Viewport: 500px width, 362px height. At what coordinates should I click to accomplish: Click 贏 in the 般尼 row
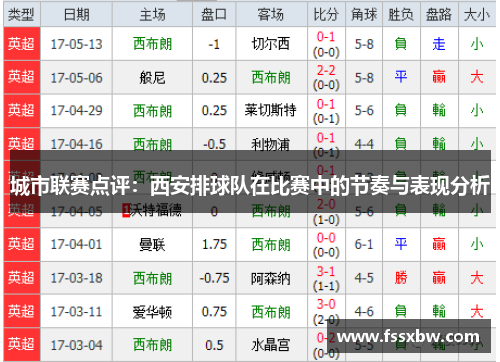[439, 77]
